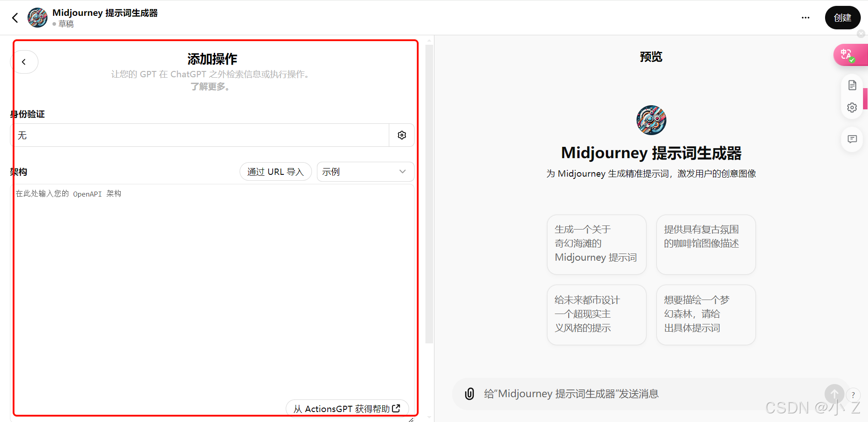This screenshot has height=422, width=868.
Task: Click the Midjourney GPT avatar in header
Action: point(38,18)
